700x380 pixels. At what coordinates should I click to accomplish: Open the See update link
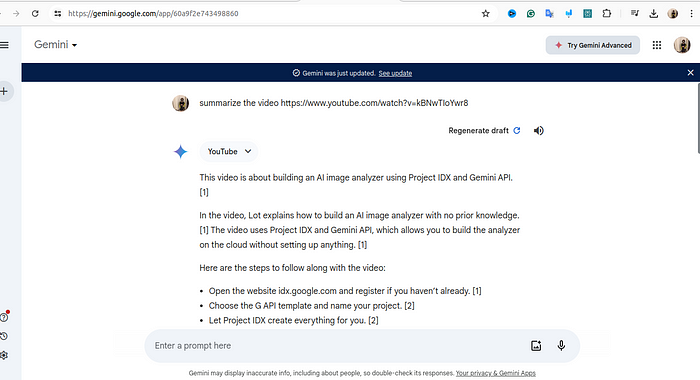tap(395, 73)
